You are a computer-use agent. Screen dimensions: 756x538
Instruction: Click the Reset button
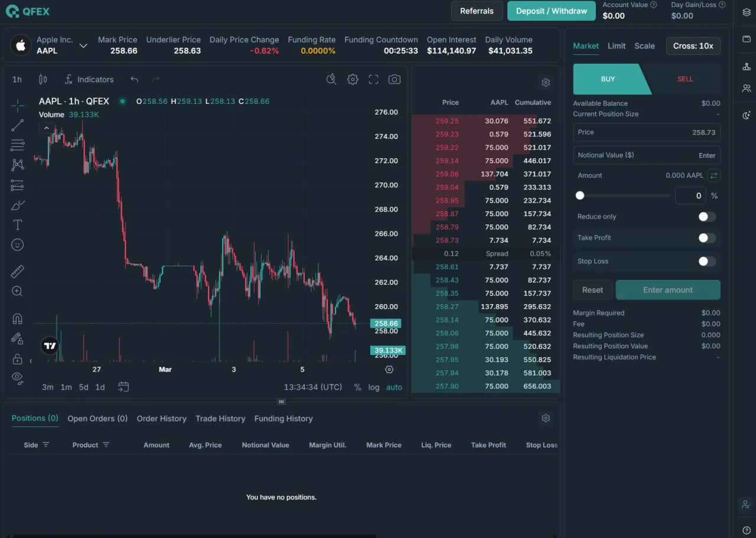pos(592,290)
